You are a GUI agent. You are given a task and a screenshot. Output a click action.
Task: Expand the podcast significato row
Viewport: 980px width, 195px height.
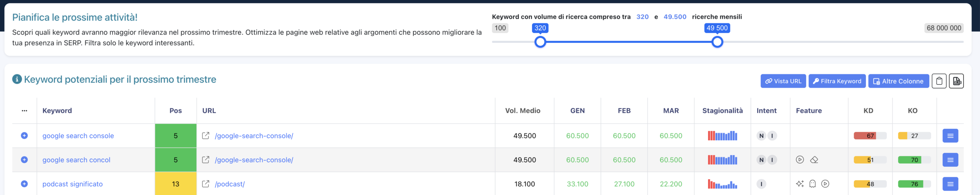(24, 184)
